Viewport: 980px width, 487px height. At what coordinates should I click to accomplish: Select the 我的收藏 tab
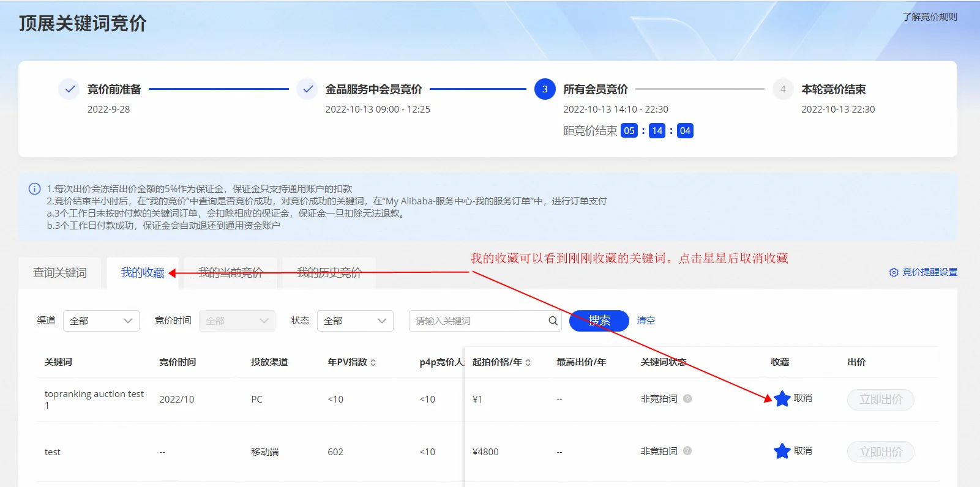(143, 273)
